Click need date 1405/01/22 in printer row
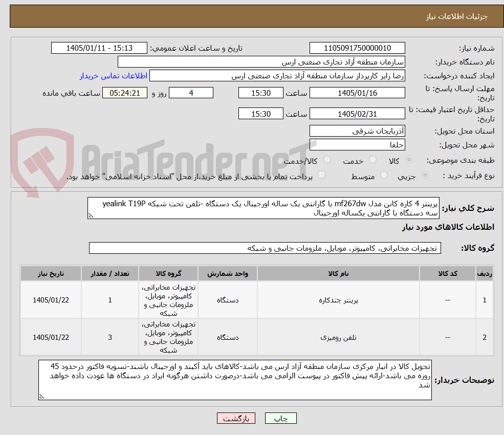 pos(51,300)
